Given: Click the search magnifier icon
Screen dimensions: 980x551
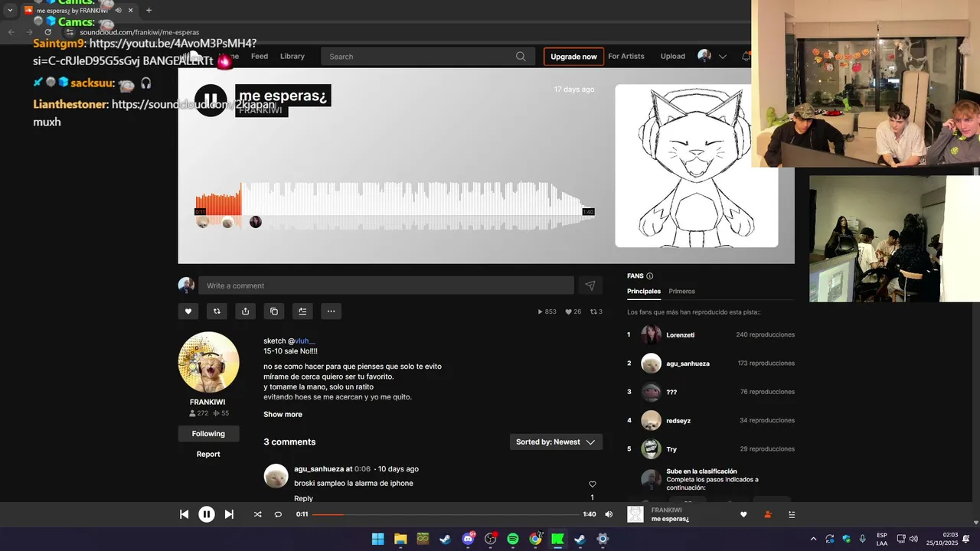Looking at the screenshot, I should click(521, 56).
